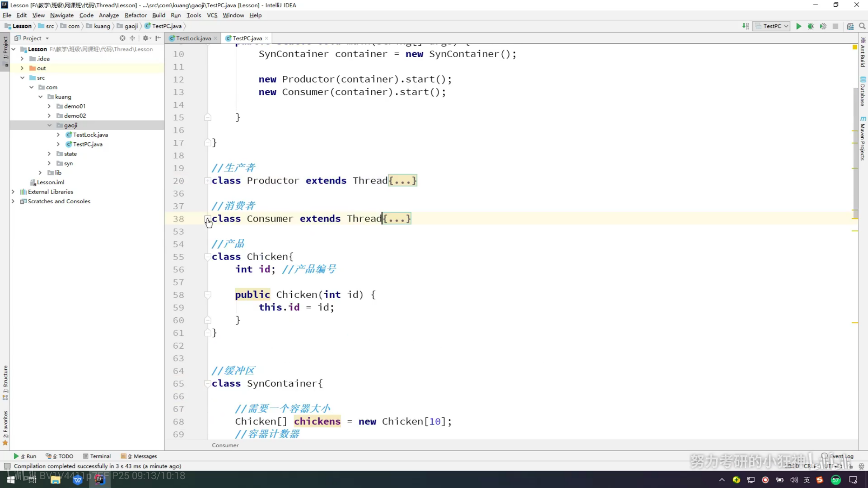Screen dimensions: 868x488
Task: Select Lesson.iml file
Action: (50, 183)
